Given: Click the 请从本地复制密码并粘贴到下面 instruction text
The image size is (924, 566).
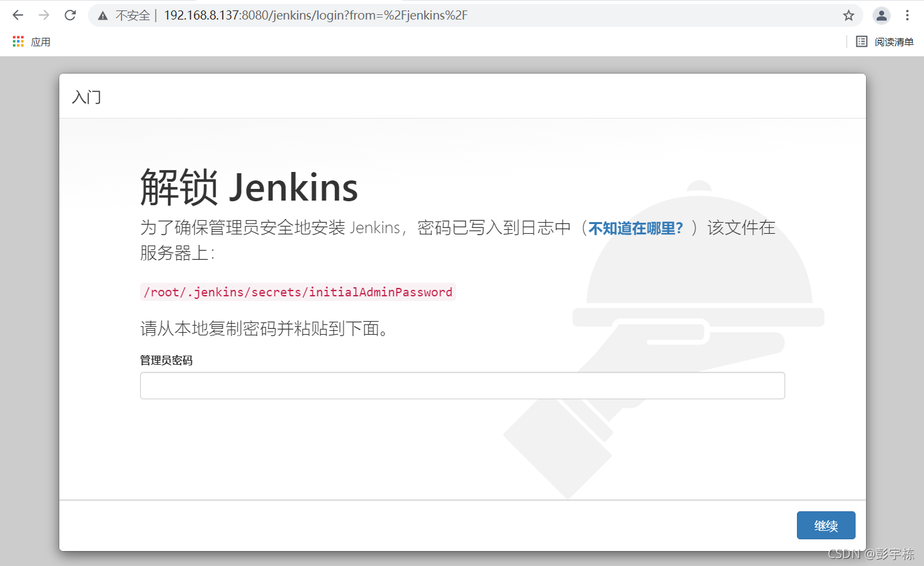Looking at the screenshot, I should coord(265,328).
